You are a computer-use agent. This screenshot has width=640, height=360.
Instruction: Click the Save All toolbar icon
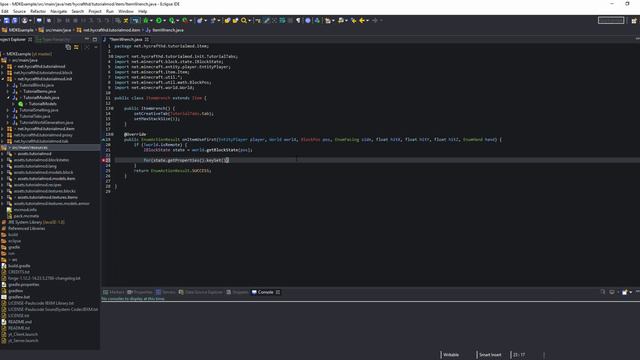click(15, 20)
